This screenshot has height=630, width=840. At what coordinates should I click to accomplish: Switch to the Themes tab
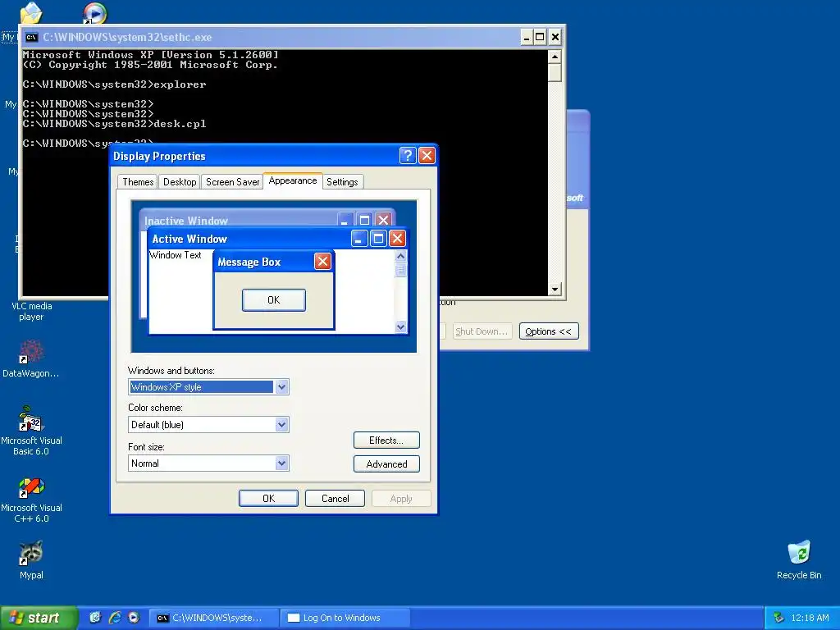pos(138,181)
